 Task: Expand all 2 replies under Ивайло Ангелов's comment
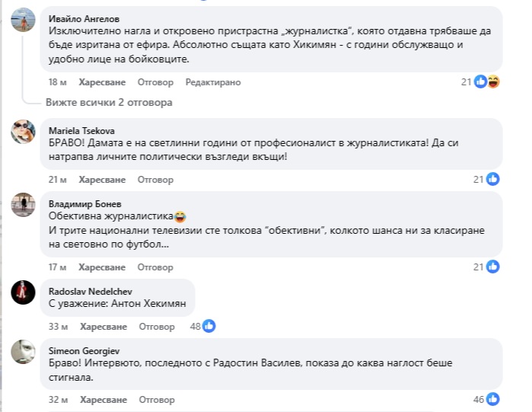[x=109, y=102]
